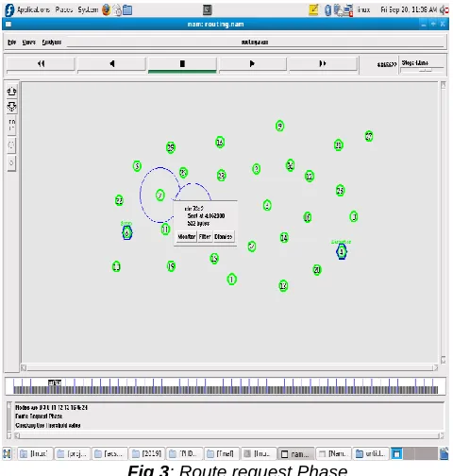
Task: Click the workspace switcher's blue square
Action: pyautogui.click(x=396, y=454)
